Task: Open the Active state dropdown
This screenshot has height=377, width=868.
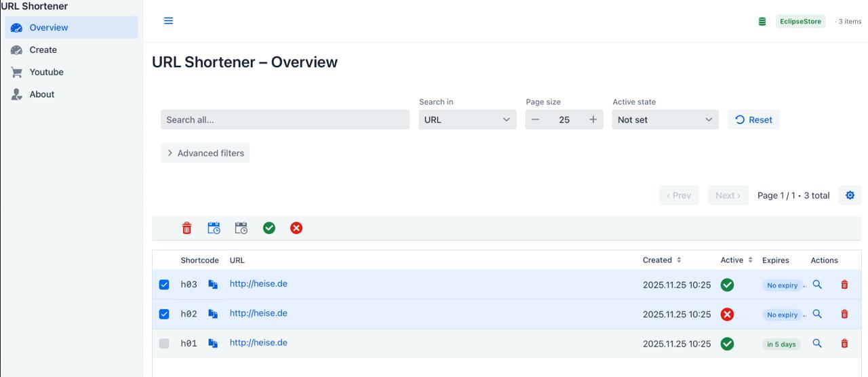Action: coord(665,120)
